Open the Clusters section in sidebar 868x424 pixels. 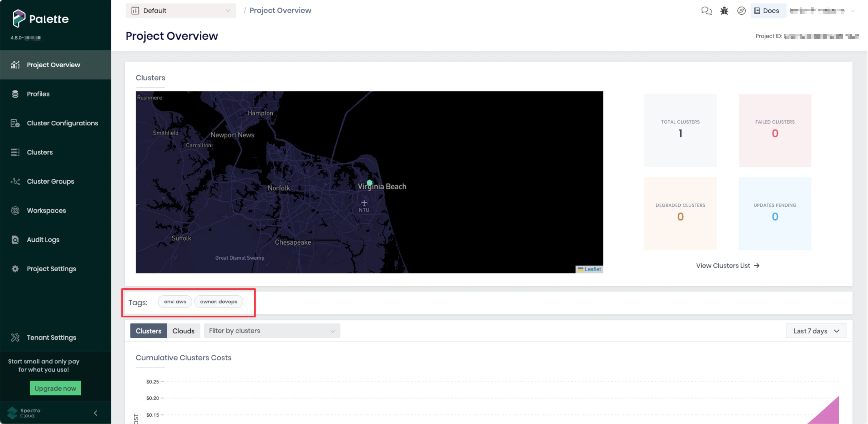(40, 152)
